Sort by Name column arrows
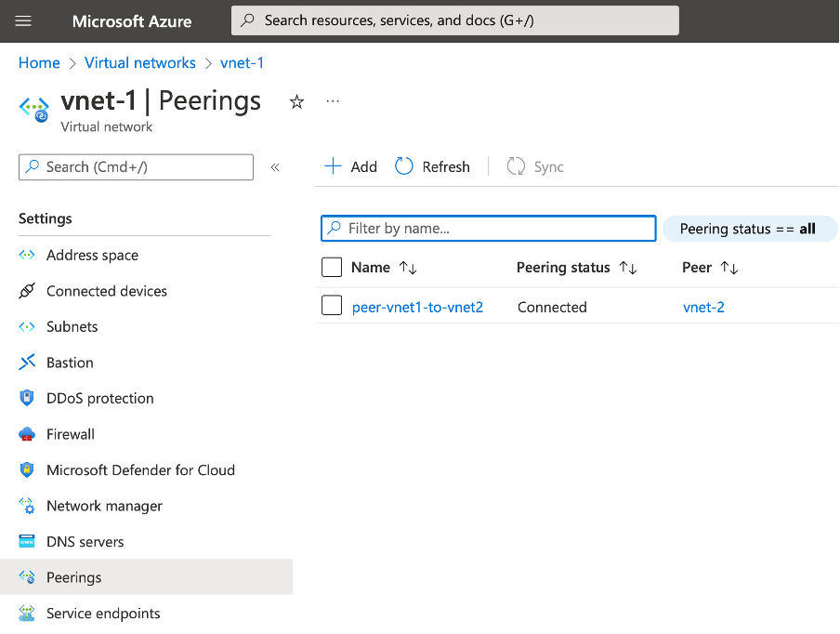The height and width of the screenshot is (634, 840). (408, 268)
